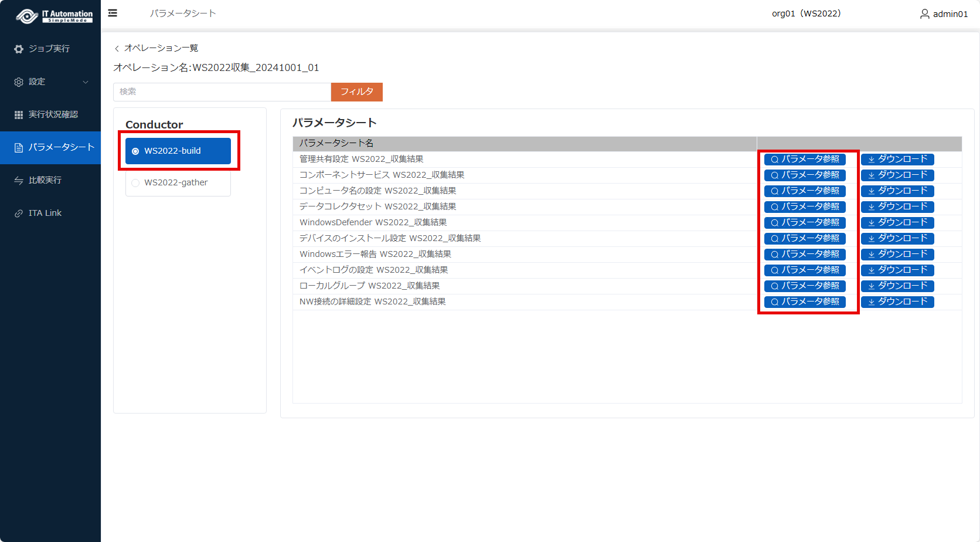Click the IT Automation logo icon
The image size is (980, 542).
click(x=27, y=16)
